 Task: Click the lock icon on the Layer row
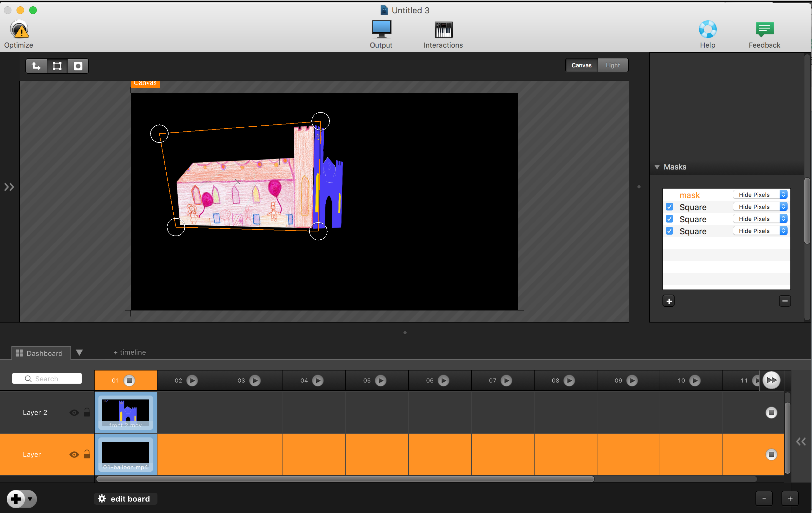[87, 454]
